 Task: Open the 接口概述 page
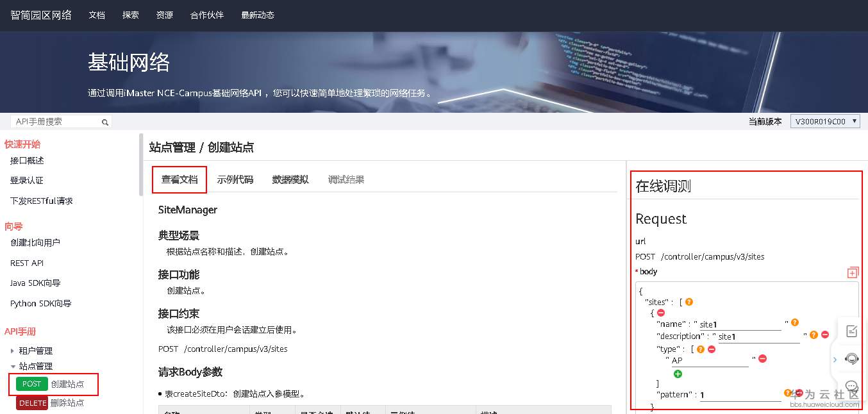pos(27,160)
